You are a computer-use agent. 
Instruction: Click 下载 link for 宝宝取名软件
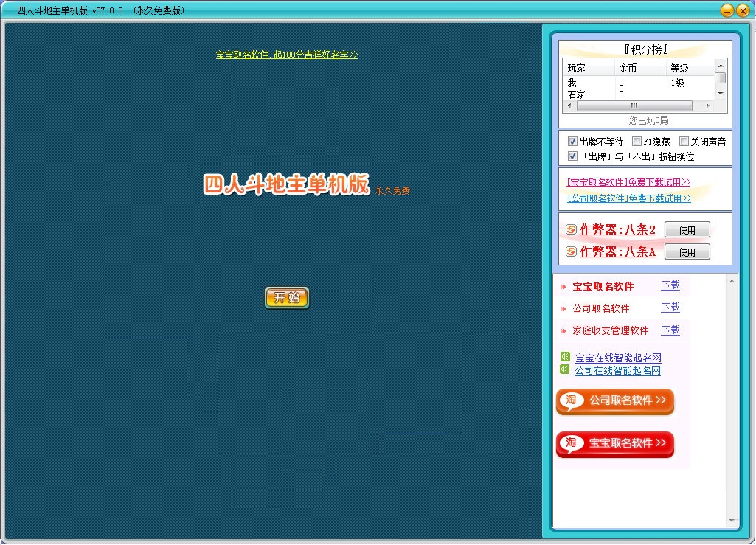click(670, 285)
